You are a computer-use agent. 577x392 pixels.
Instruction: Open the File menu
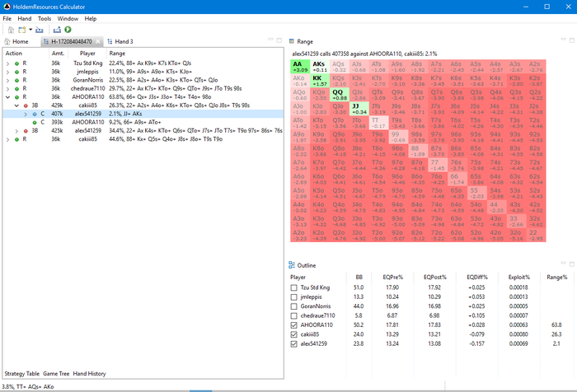coord(7,18)
